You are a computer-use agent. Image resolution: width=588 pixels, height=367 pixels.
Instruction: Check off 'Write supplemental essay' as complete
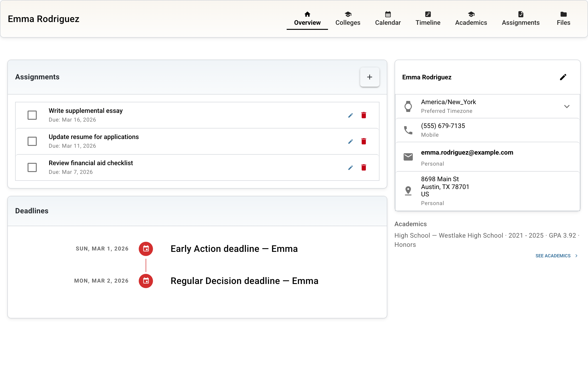[x=32, y=115]
